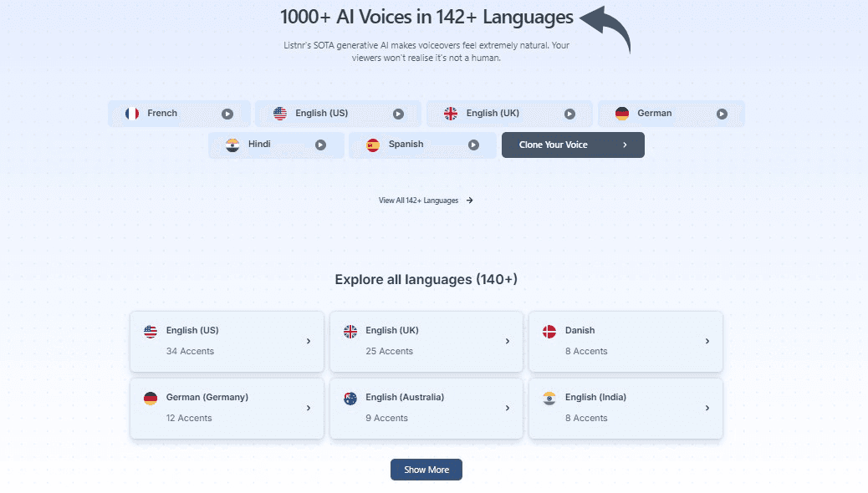Click the Show More button
This screenshot has height=493, width=868.
[426, 470]
